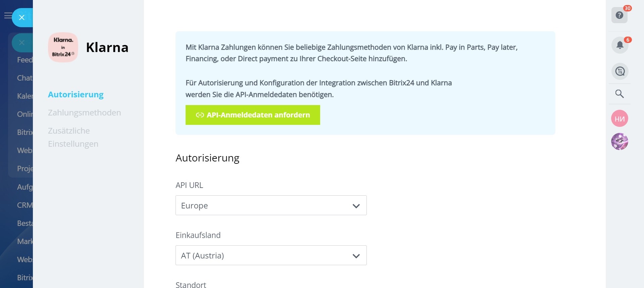
Task: Close the Klarna panel with X button
Action: point(22,17)
